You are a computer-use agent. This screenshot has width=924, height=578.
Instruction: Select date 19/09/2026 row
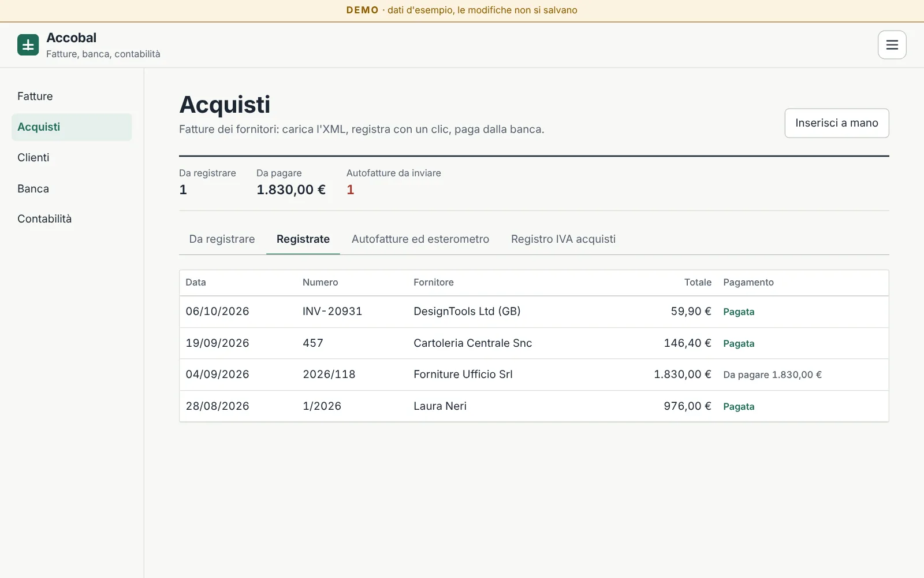[x=217, y=343]
